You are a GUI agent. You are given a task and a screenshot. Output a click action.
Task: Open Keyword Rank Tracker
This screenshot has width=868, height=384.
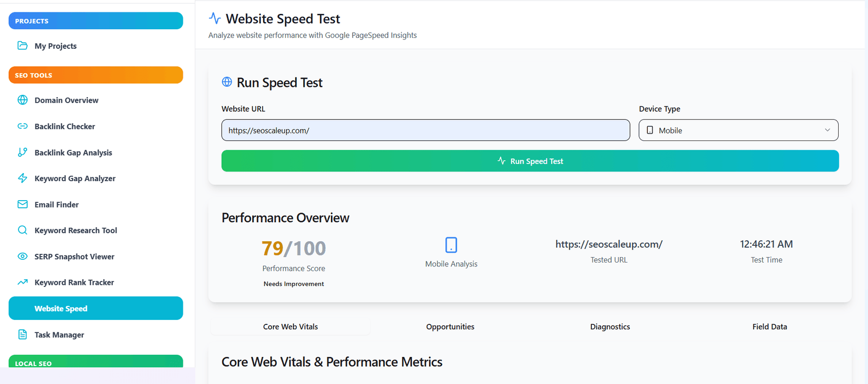95,282
